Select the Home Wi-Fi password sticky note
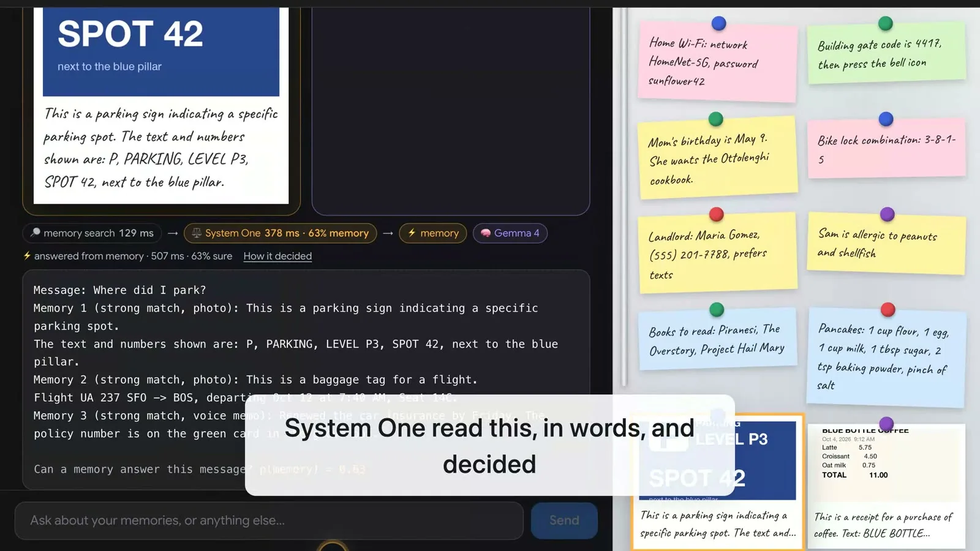980x551 pixels. (x=717, y=62)
